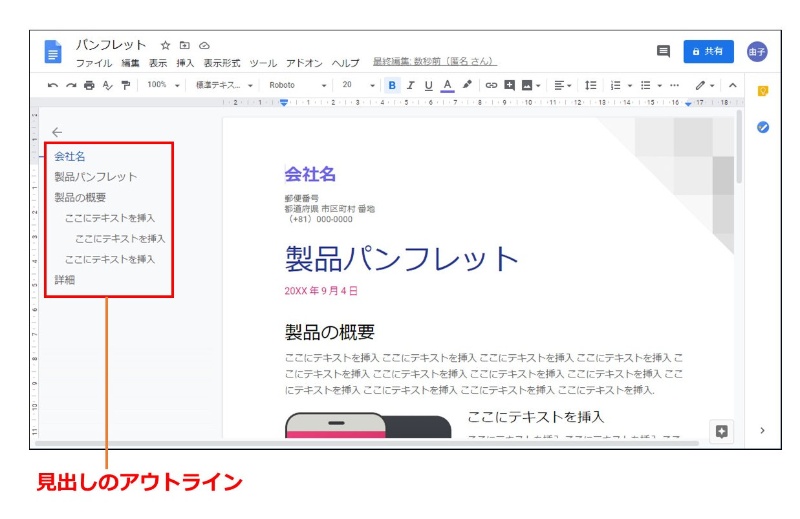This screenshot has width=800, height=519.
Task: Open the Tasks side panel icon
Action: (x=763, y=128)
